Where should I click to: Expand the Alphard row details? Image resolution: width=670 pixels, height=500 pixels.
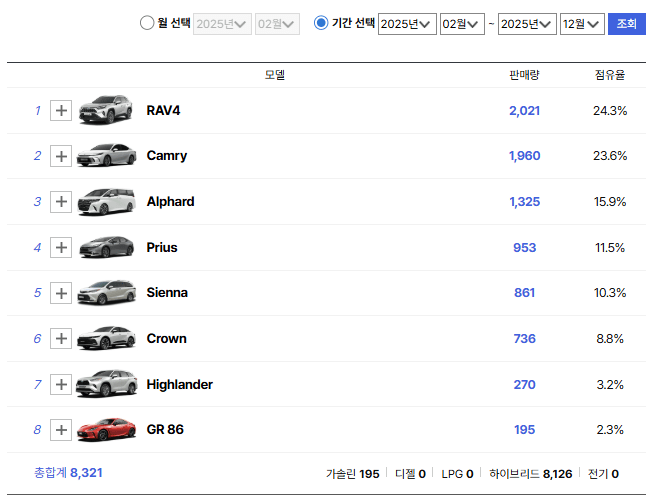61,202
